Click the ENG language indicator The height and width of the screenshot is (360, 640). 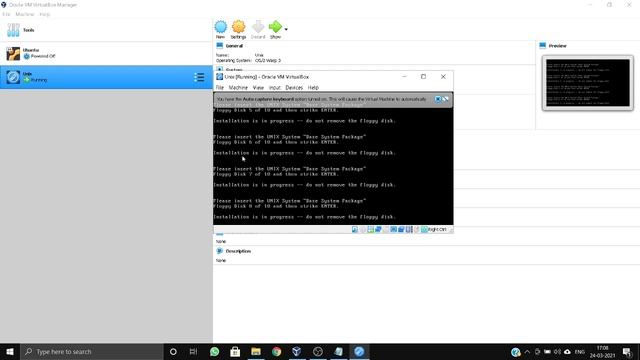coord(580,351)
